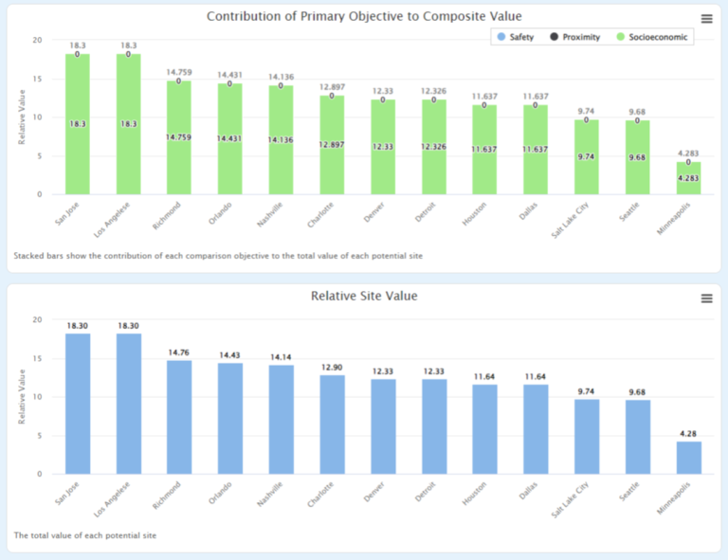Open the top chart hamburger menu
This screenshot has width=728, height=560.
click(706, 19)
